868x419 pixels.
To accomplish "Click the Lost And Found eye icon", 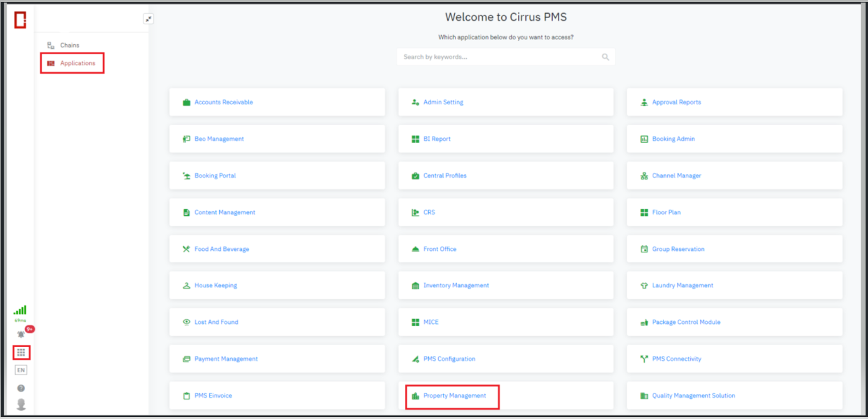I will coord(186,322).
